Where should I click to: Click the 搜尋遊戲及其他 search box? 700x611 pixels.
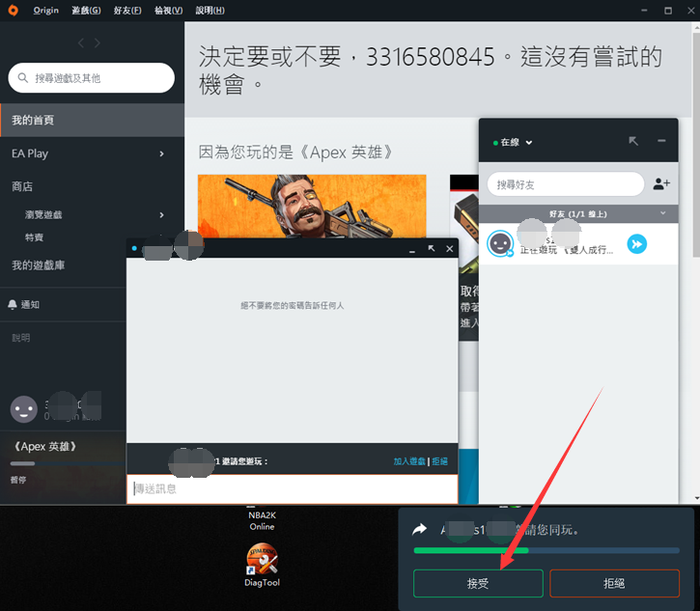[x=91, y=77]
